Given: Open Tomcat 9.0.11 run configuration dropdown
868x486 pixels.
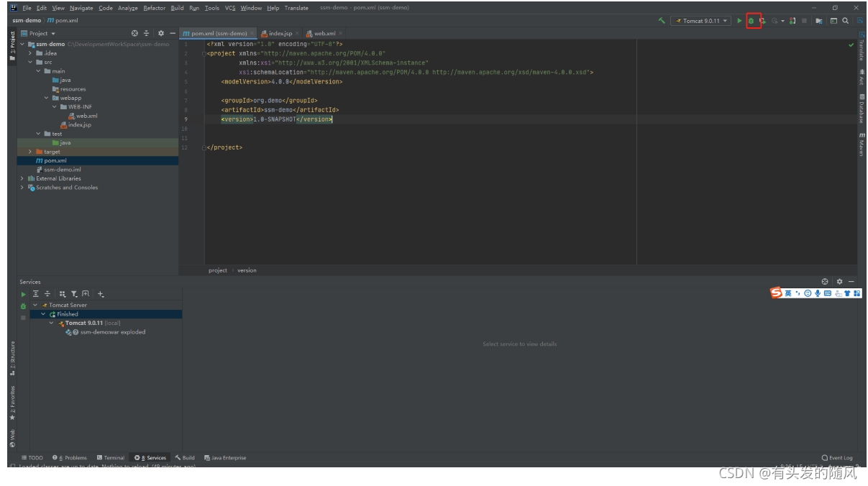Looking at the screenshot, I should (701, 21).
